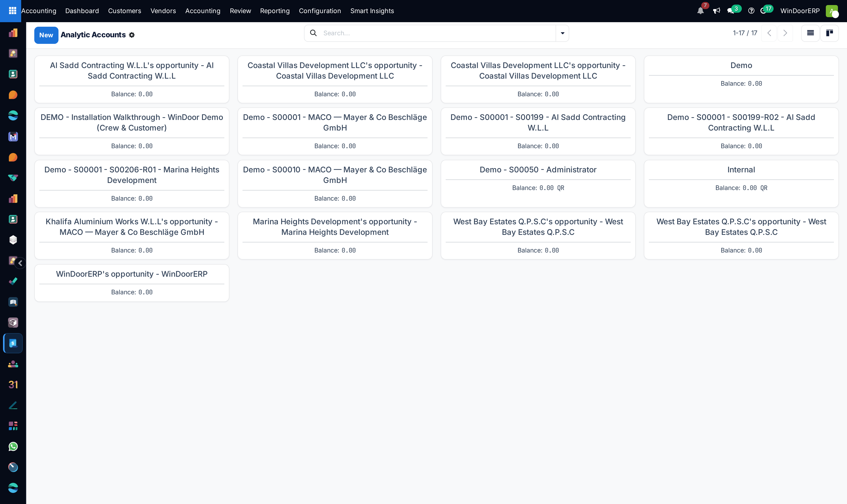
Task: Open the Vendors menu
Action: pyautogui.click(x=163, y=11)
